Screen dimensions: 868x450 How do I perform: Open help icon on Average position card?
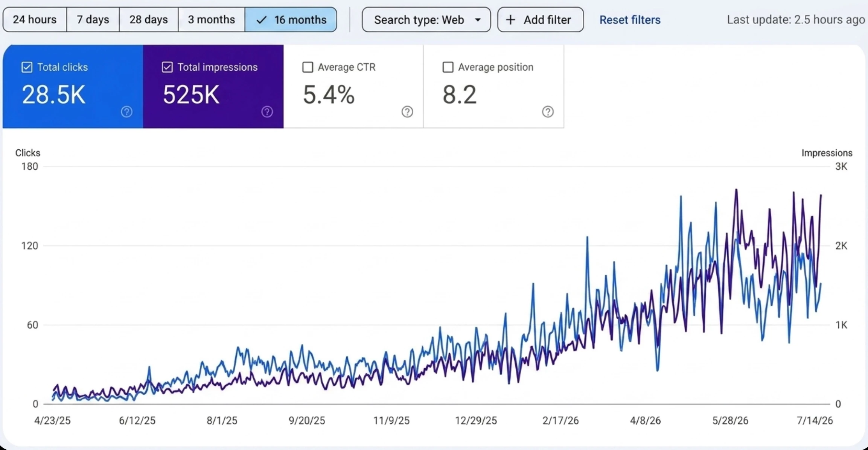tap(548, 112)
